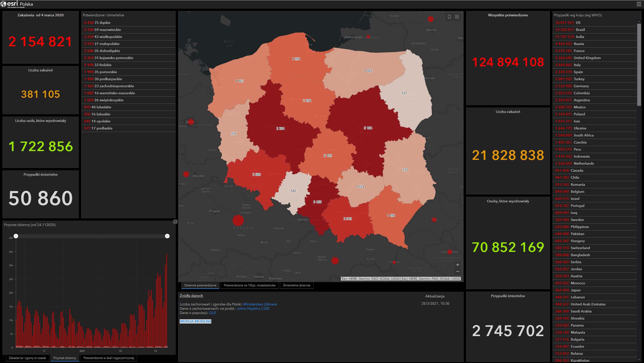Screen dimensions: 644x363
Task: Zoom in on the map
Action: (x=458, y=265)
